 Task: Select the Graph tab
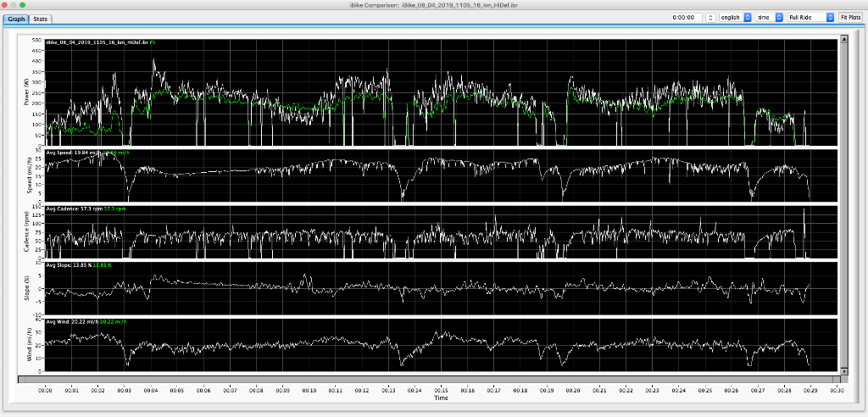click(17, 19)
